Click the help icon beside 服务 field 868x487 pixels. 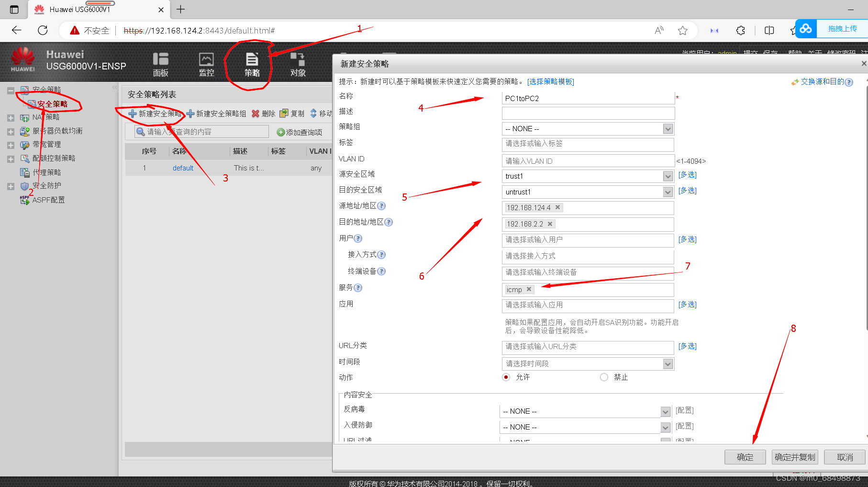tap(357, 288)
